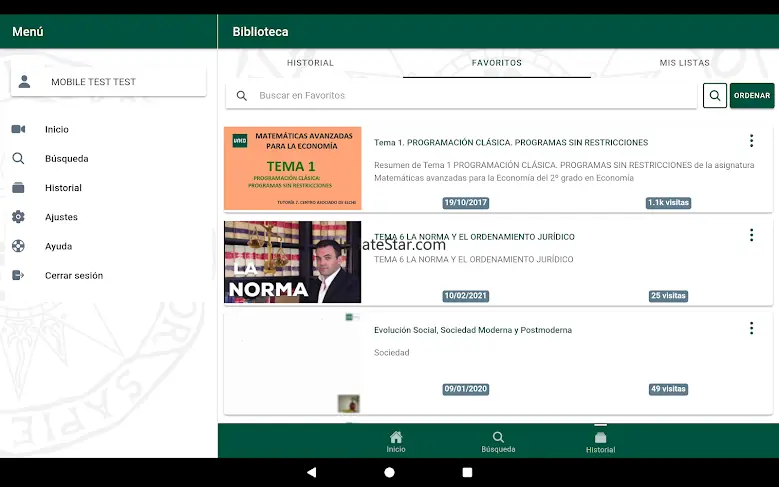Show options for Evolución Social video
This screenshot has width=779, height=487.
click(751, 328)
